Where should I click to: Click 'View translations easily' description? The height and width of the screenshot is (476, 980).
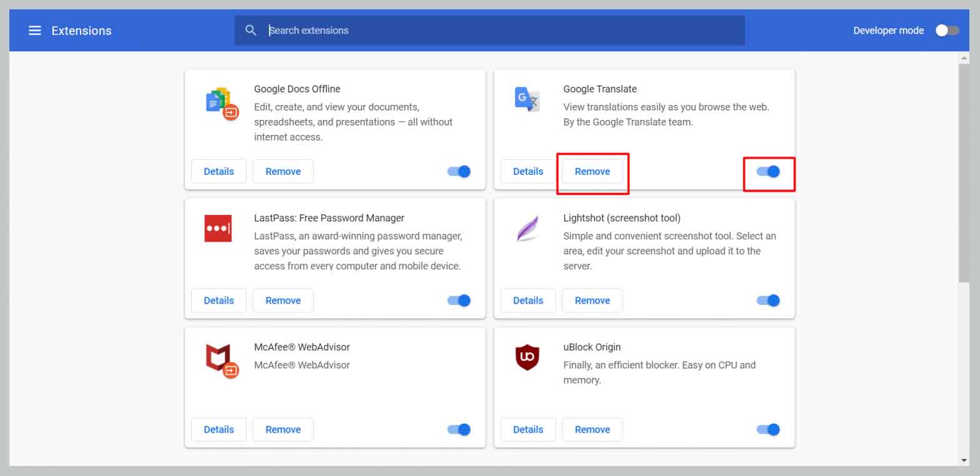click(666, 114)
